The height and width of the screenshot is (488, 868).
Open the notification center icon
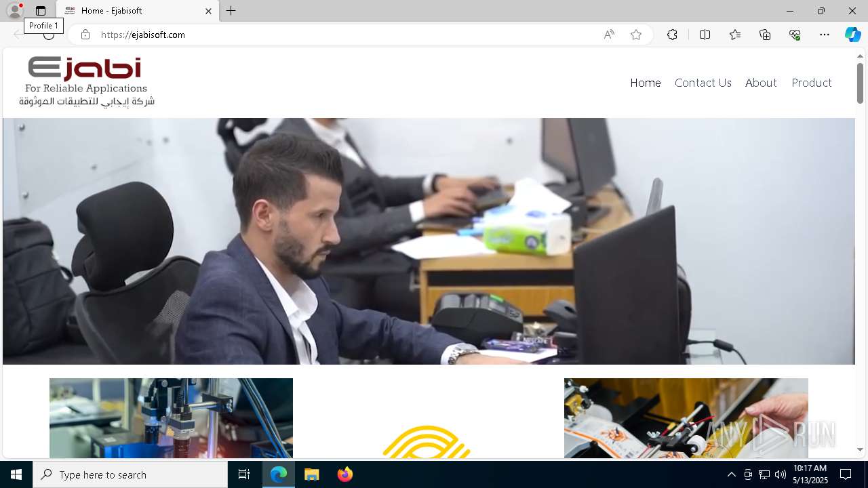point(846,474)
